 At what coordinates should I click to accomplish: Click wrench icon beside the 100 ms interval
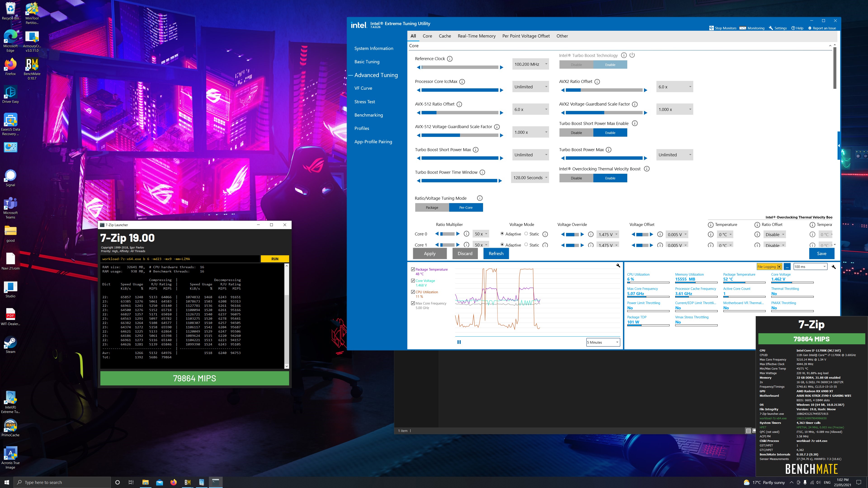(834, 267)
